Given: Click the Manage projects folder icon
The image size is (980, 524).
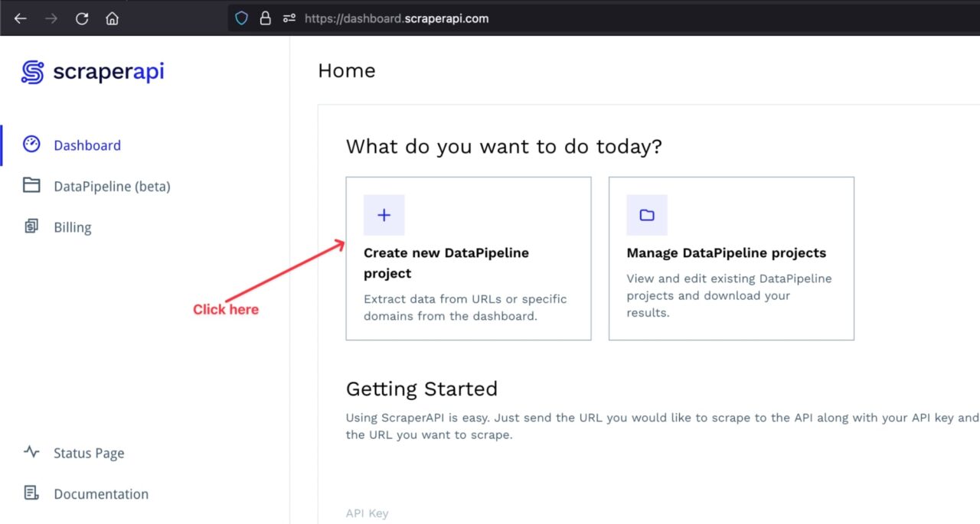Looking at the screenshot, I should click(x=647, y=215).
